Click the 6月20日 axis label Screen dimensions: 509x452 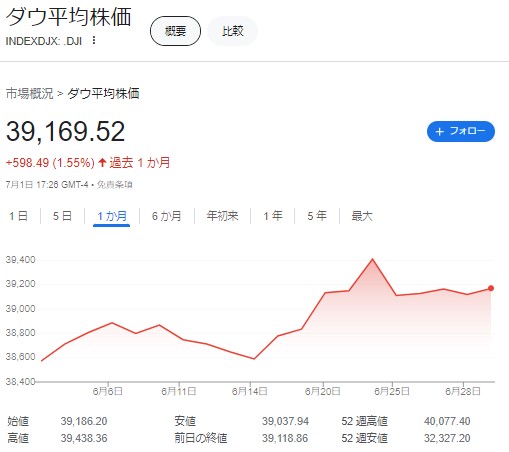[323, 391]
